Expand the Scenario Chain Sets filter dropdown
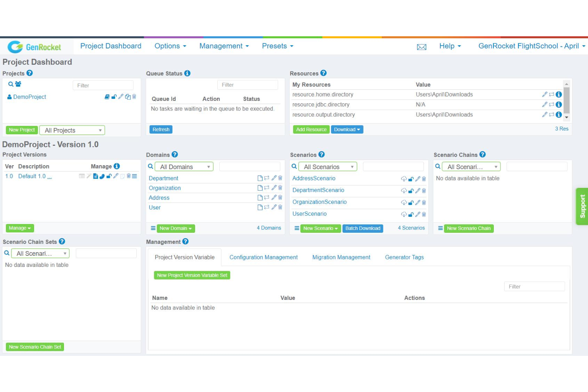 tap(41, 253)
